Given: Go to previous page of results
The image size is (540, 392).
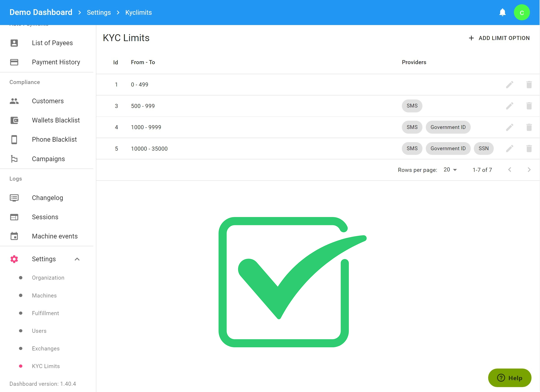Looking at the screenshot, I should [x=509, y=170].
